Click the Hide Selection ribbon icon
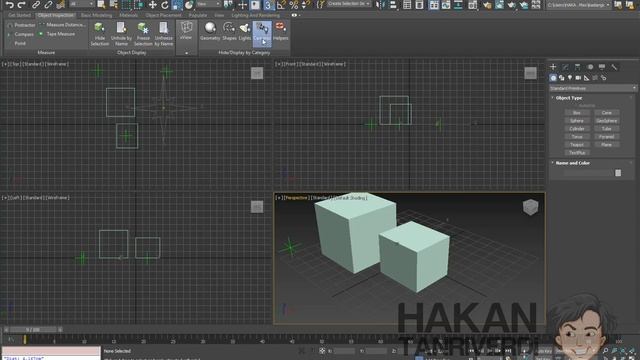640x360 pixels. 100,34
